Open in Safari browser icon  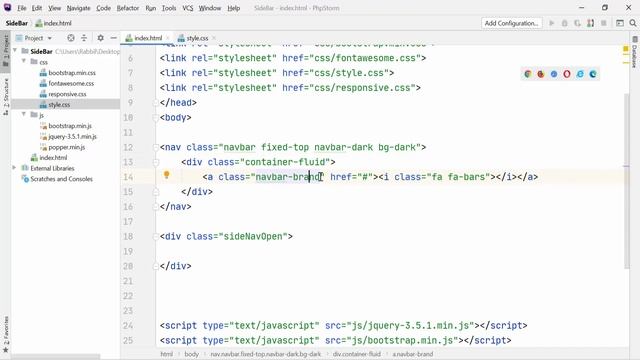pyautogui.click(x=554, y=74)
